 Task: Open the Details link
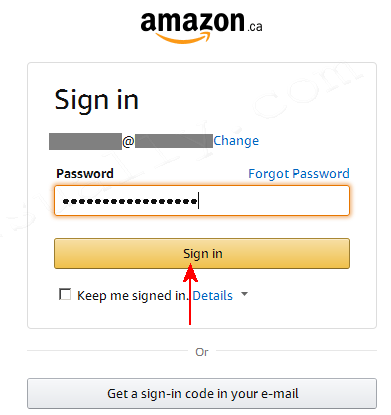pos(213,296)
